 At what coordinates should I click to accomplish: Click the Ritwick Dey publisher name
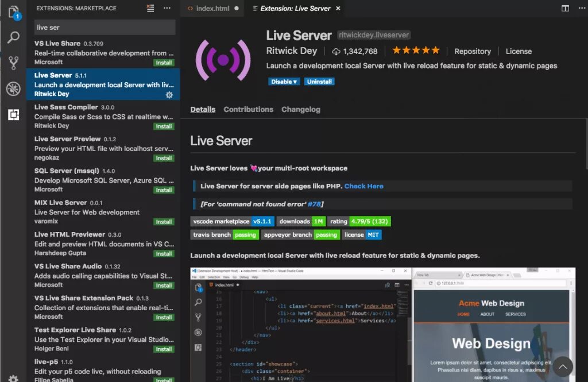[291, 51]
